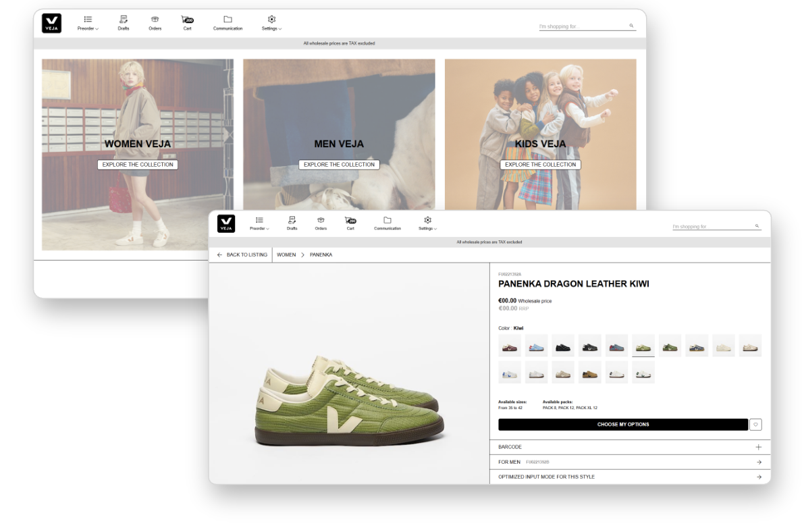Click the VEJA logo on the collections homepage
The width and height of the screenshot is (802, 532).
coord(51,23)
